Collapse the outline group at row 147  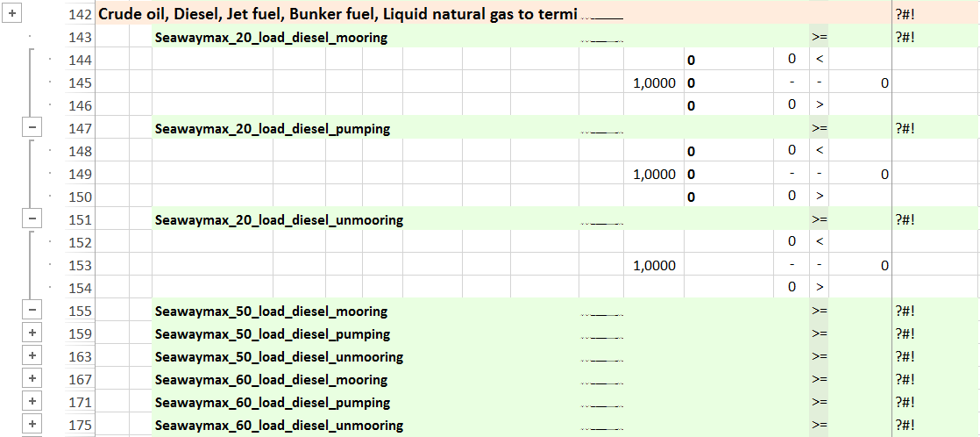pyautogui.click(x=32, y=129)
